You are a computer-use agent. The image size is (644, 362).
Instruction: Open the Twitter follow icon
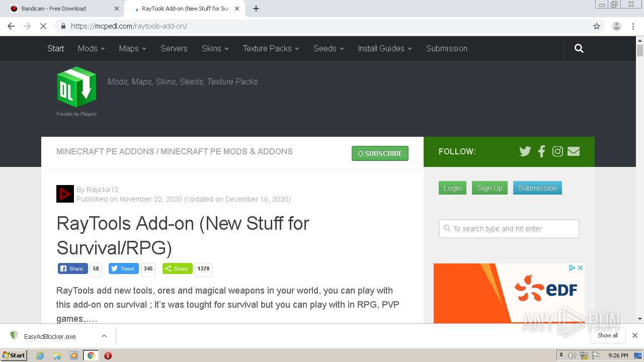coord(525,151)
